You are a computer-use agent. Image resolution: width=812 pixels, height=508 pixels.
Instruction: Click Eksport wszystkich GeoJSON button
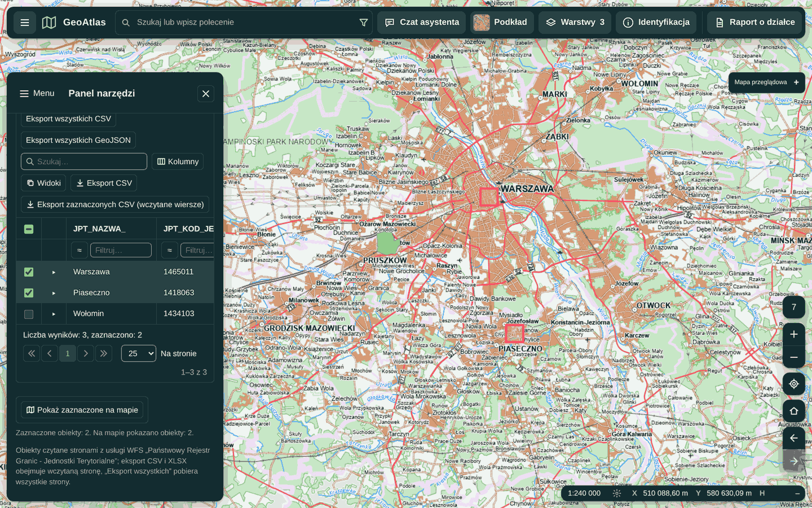click(x=78, y=140)
